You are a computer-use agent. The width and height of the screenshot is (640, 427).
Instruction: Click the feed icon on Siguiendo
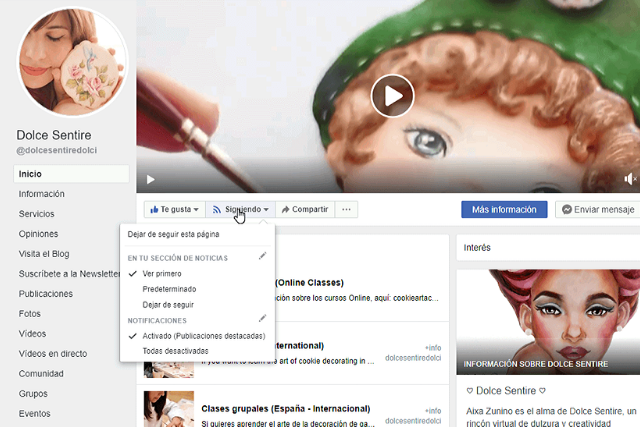[x=217, y=209]
